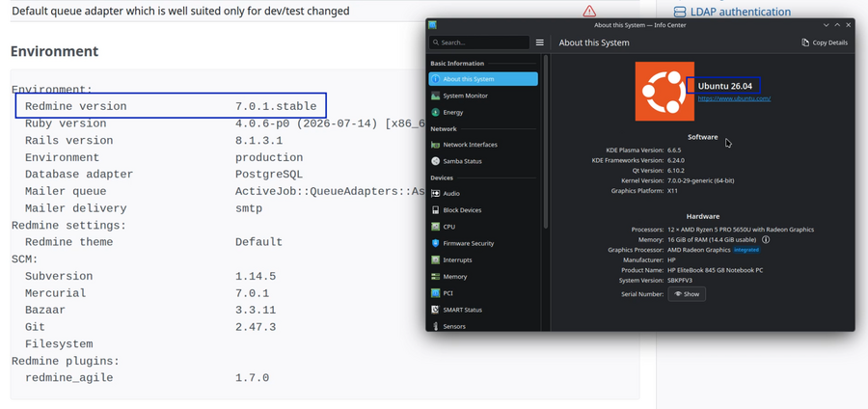The image size is (868, 409).
Task: Click the integrated badge next to Radeon Graphics
Action: [x=746, y=250]
